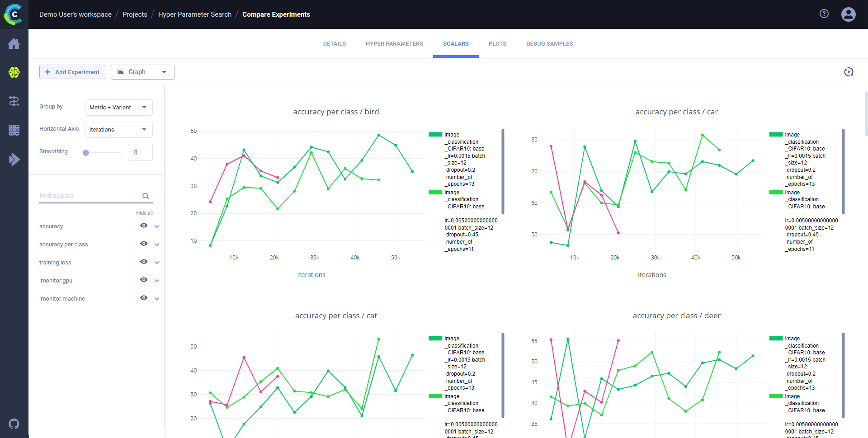Screen dimensions: 868x438
Task: Click the Hide all link
Action: point(144,213)
